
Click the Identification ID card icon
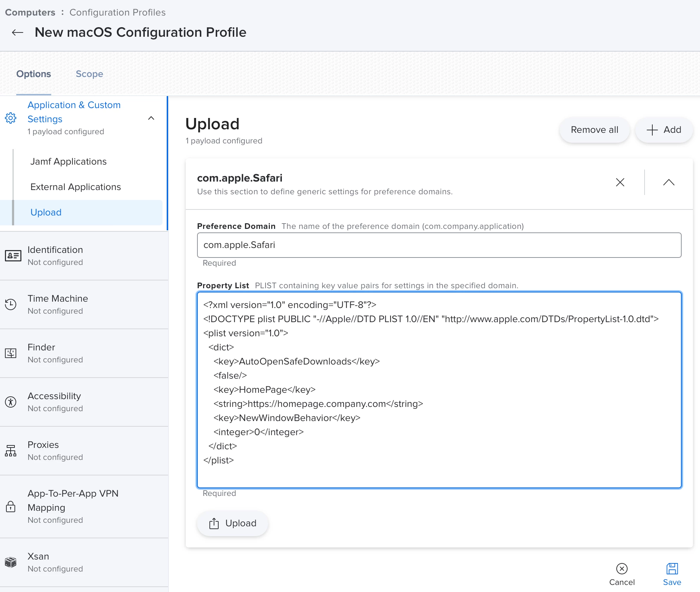pyautogui.click(x=13, y=256)
